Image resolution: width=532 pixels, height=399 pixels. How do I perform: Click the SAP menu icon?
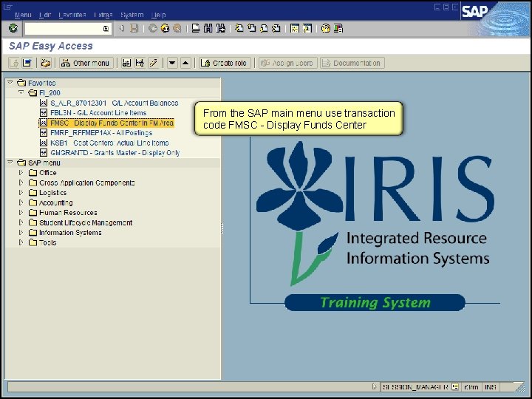pos(27,63)
